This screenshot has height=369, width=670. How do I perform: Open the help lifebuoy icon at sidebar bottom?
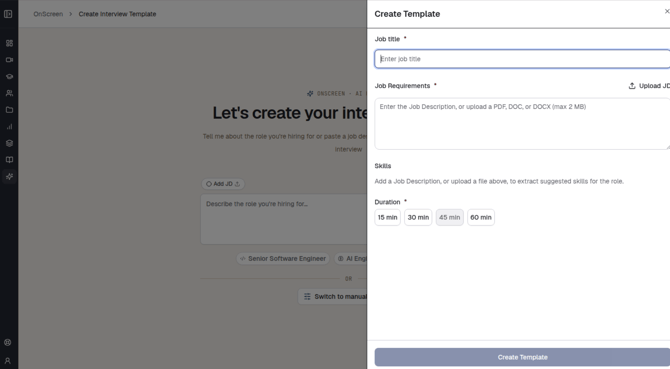point(8,343)
